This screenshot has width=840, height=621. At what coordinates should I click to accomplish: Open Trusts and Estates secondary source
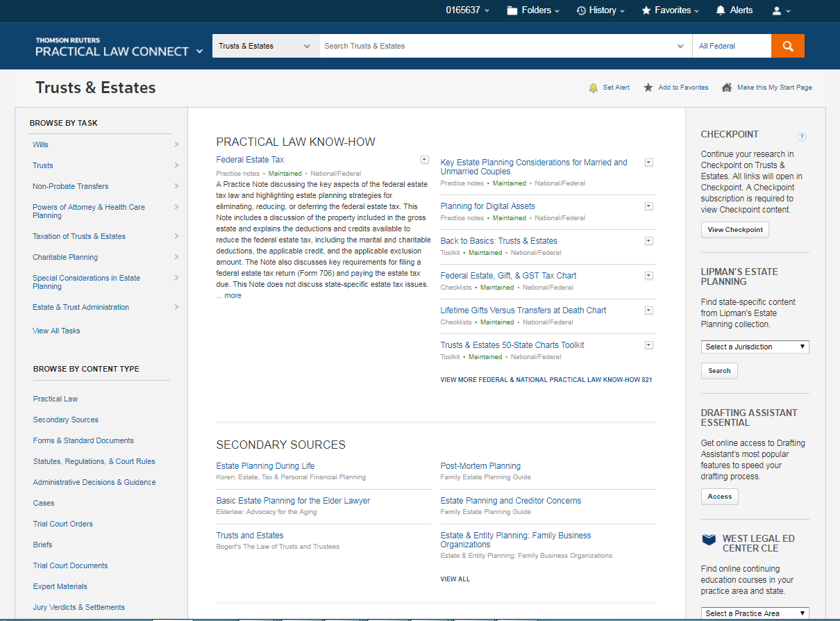(250, 536)
